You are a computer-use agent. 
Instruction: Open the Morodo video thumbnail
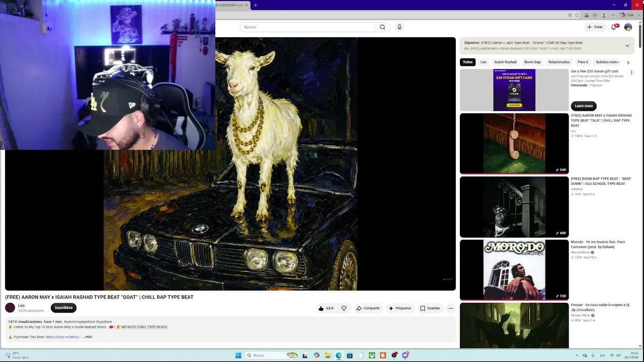514,270
